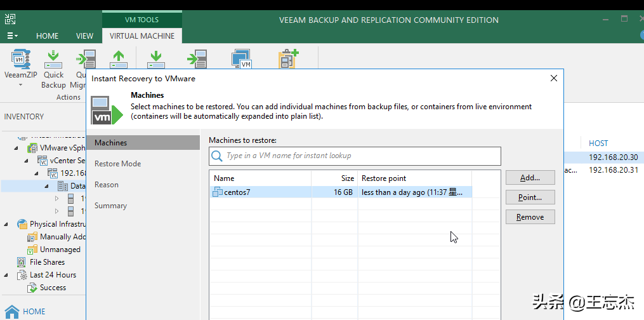Collapse the VMware vSphere tree node
This screenshot has height=320, width=644.
click(x=16, y=148)
